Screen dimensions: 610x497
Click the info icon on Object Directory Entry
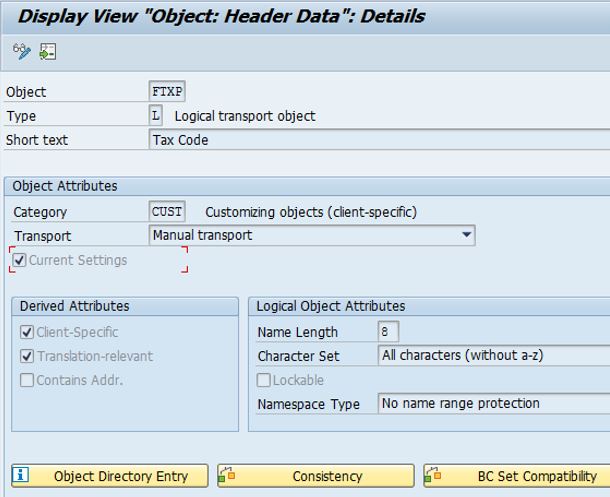pyautogui.click(x=21, y=474)
